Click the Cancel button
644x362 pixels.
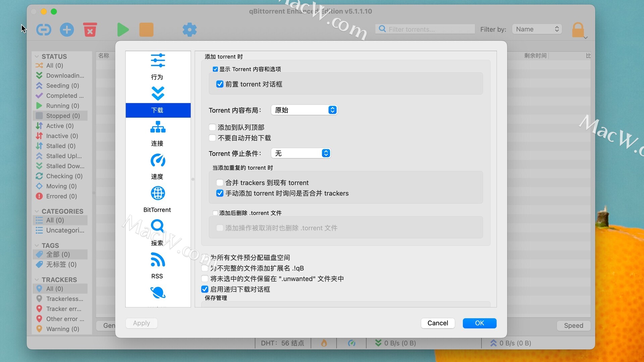click(438, 323)
